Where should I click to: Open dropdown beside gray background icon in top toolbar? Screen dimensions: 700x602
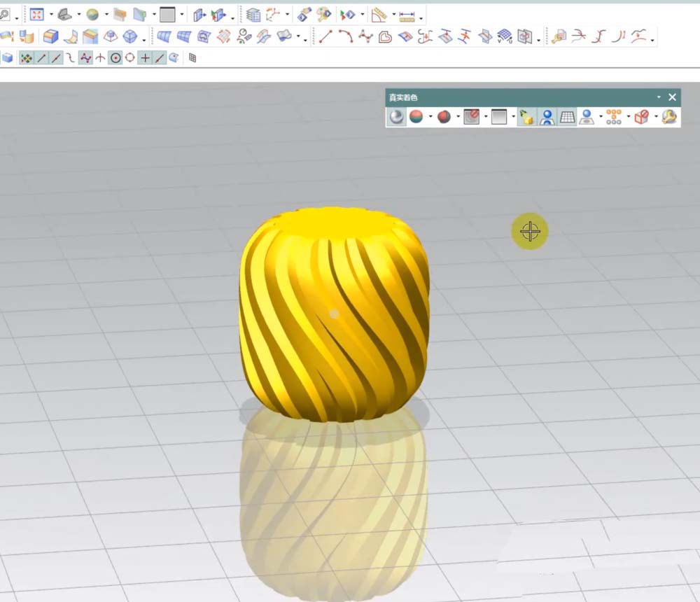click(x=182, y=15)
